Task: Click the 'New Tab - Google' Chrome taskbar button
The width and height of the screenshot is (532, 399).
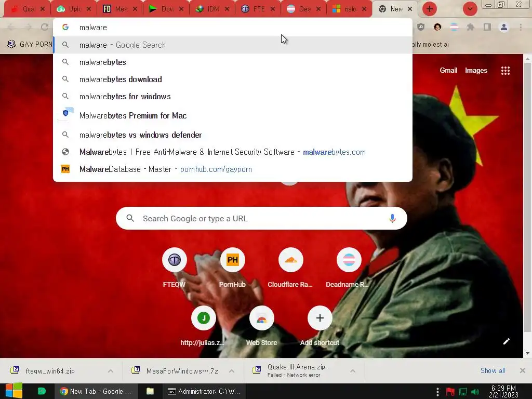Action: point(96,391)
